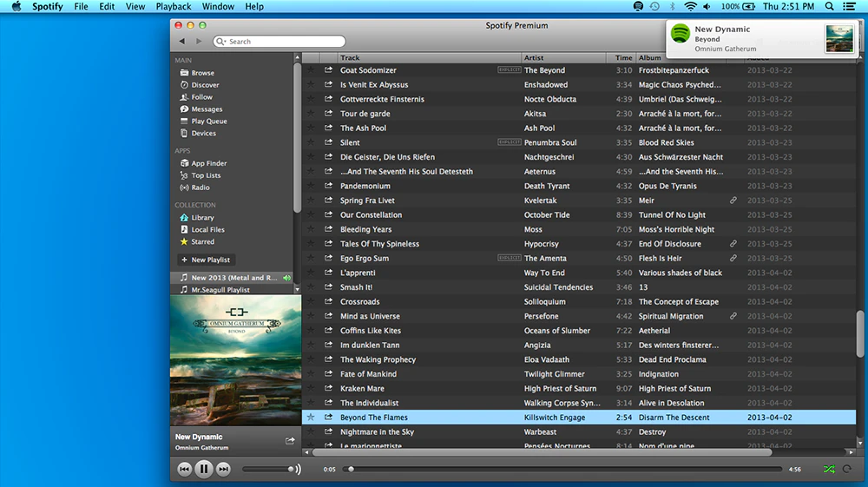Screen dimensions: 868x487
Task: Toggle shuffle playback
Action: 829,470
